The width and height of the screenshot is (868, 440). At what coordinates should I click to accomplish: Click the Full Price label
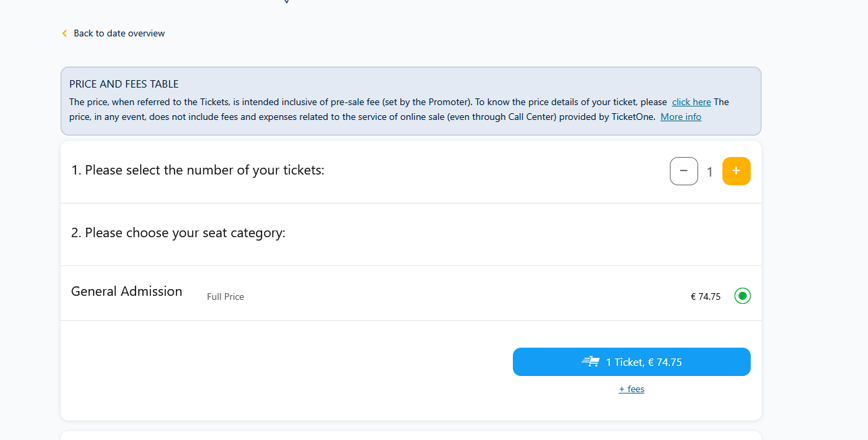tap(226, 297)
